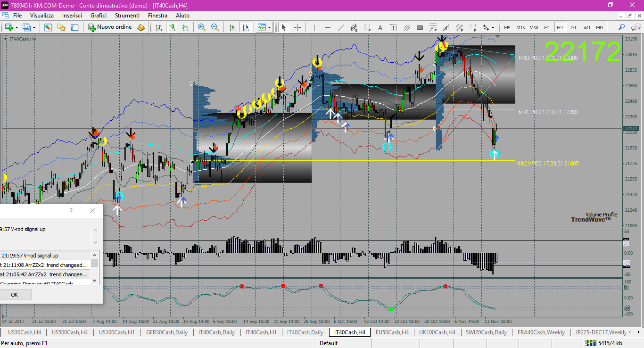Select the vertical line tool

[314, 27]
